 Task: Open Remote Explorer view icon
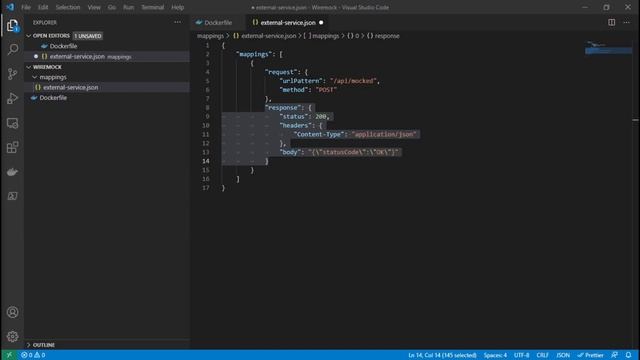[13, 123]
